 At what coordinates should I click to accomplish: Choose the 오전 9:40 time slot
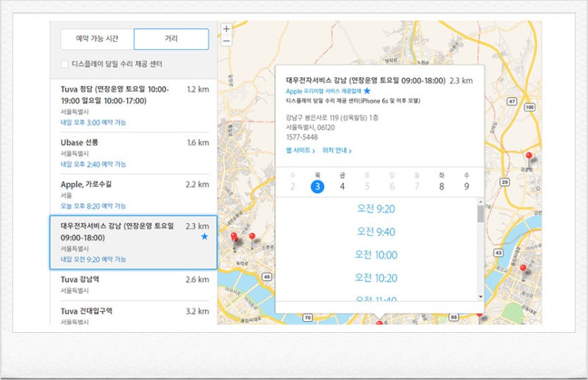pyautogui.click(x=376, y=232)
